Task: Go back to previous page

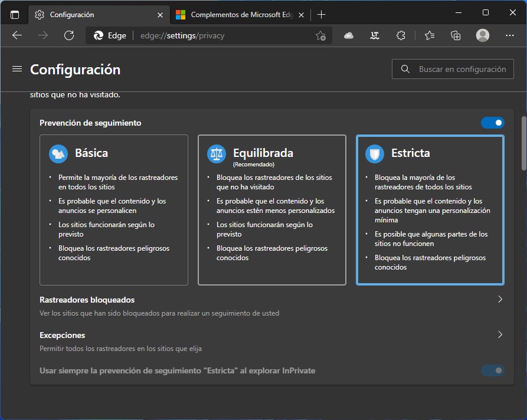Action: 17,35
